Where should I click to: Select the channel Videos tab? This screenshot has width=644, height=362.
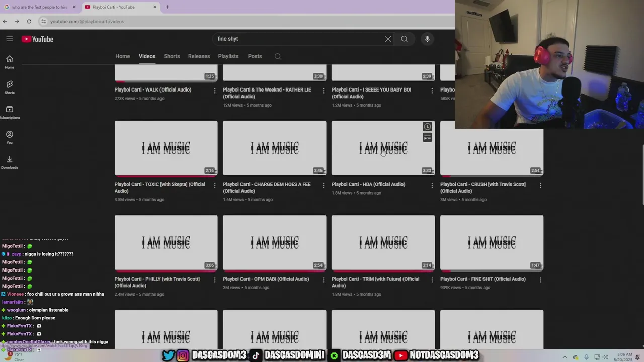coord(147,56)
